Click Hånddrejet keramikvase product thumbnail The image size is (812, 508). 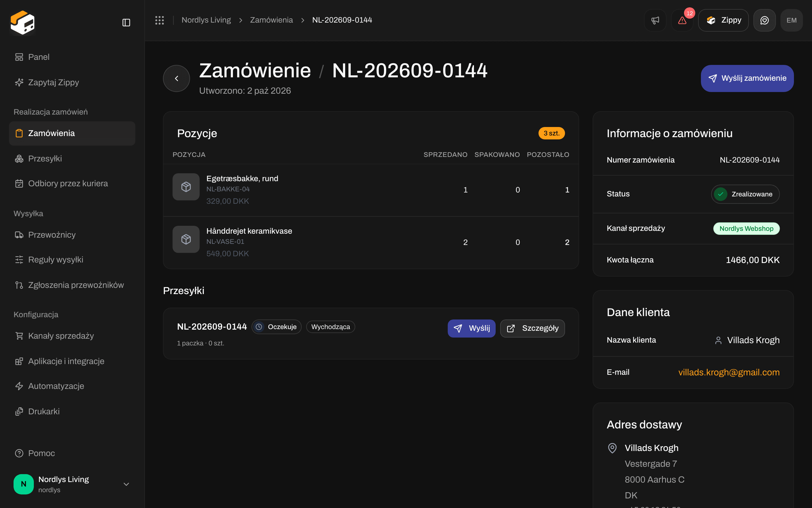coord(186,239)
